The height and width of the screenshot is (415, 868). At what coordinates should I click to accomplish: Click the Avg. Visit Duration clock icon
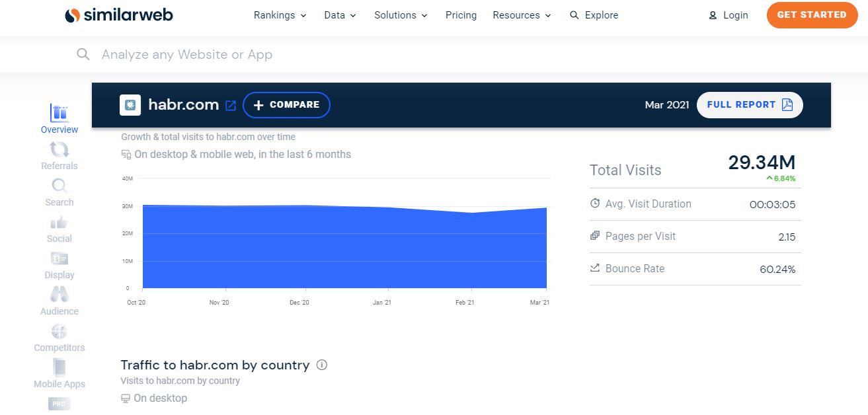coord(595,204)
